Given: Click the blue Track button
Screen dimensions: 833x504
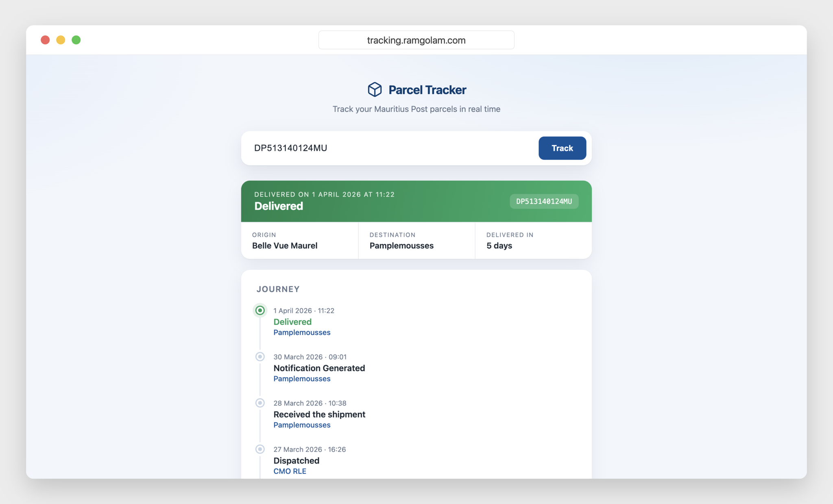Looking at the screenshot, I should [x=562, y=148].
